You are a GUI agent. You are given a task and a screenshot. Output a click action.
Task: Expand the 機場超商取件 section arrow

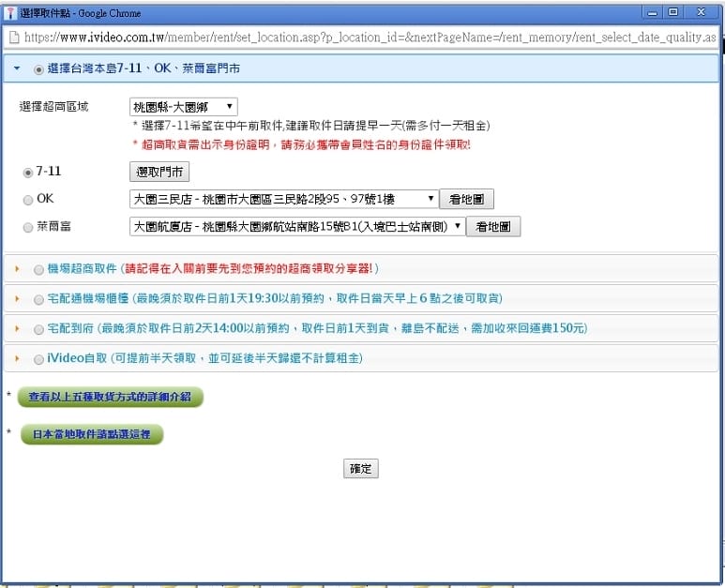click(x=17, y=268)
